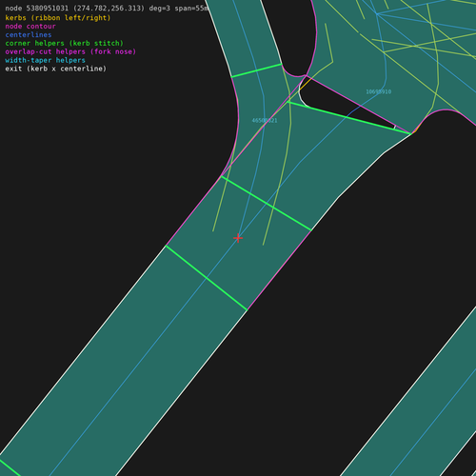Click the way label 10695910

[x=379, y=91]
